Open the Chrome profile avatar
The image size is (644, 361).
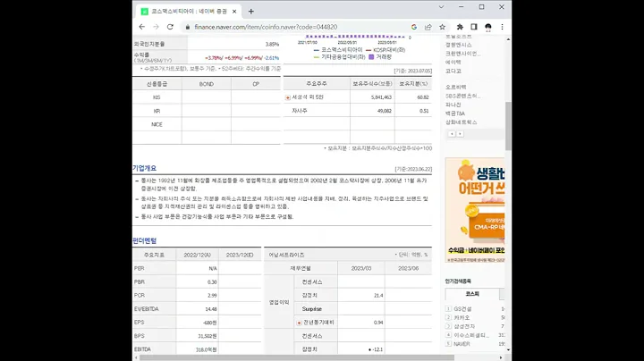click(488, 27)
